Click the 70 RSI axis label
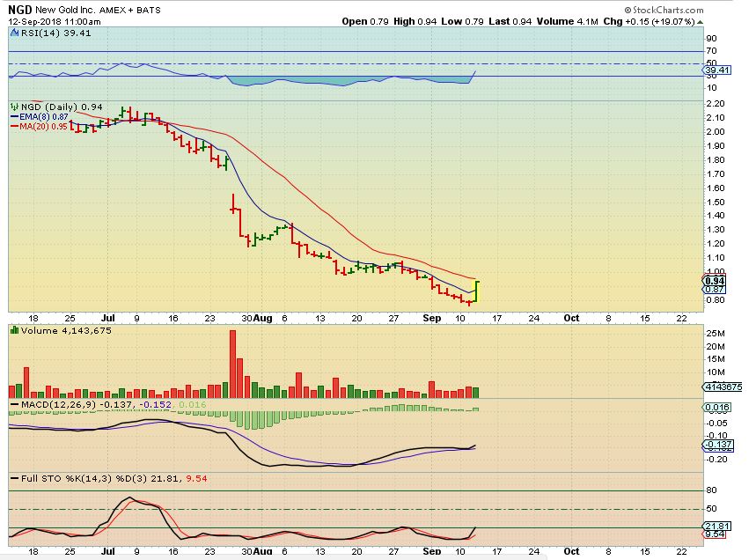 (x=711, y=51)
